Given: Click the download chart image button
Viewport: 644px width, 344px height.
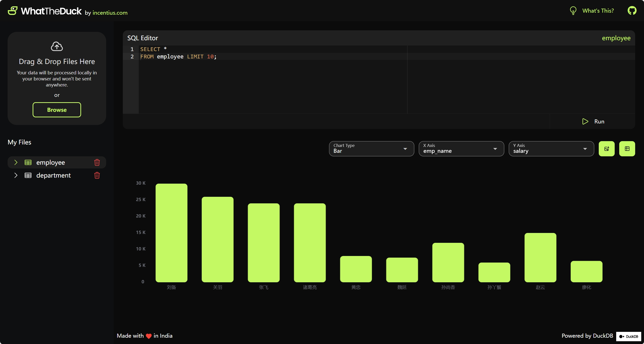Looking at the screenshot, I should coord(607,149).
